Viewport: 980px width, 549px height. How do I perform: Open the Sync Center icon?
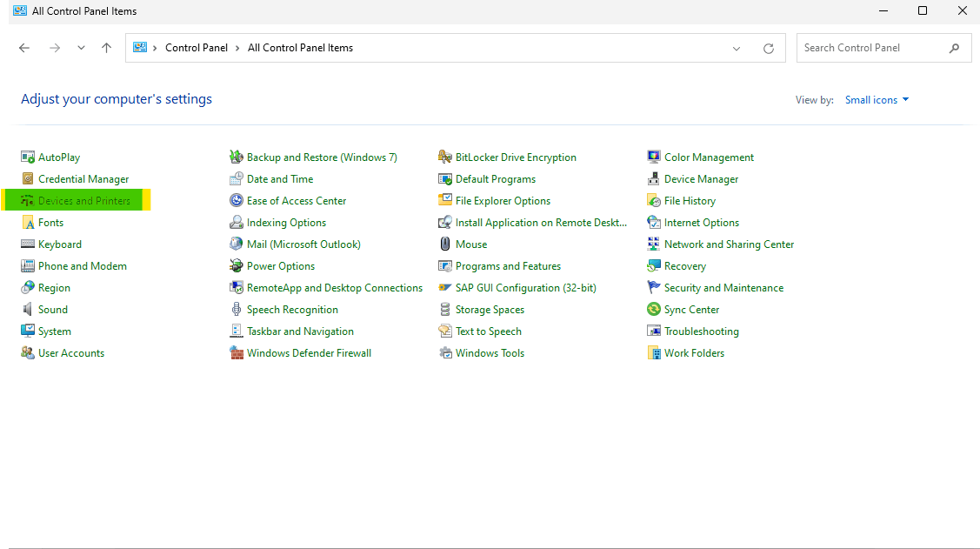[654, 310]
